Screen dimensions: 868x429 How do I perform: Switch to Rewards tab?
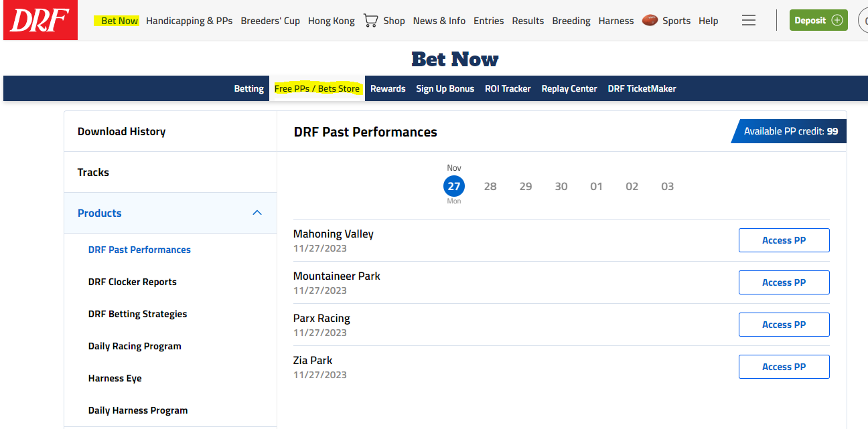pos(388,88)
